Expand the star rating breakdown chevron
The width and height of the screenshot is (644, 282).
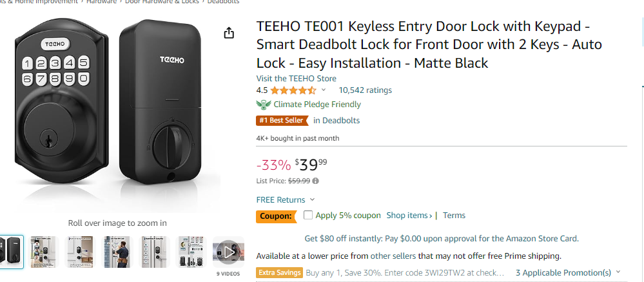tap(323, 90)
